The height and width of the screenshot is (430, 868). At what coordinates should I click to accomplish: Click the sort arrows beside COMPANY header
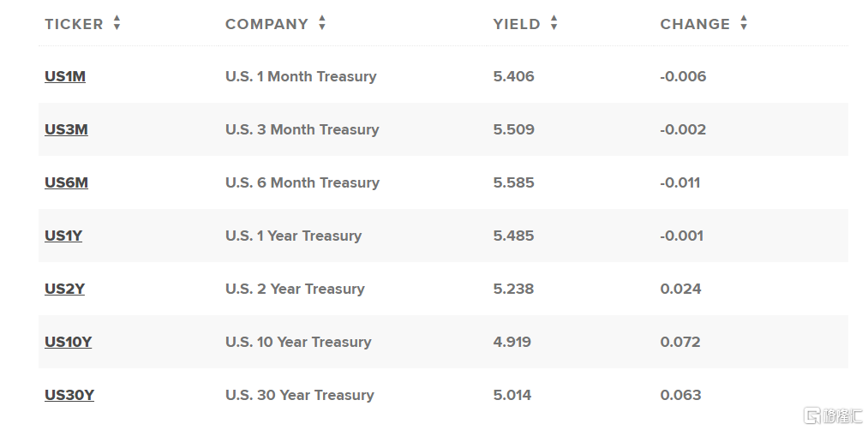[322, 24]
